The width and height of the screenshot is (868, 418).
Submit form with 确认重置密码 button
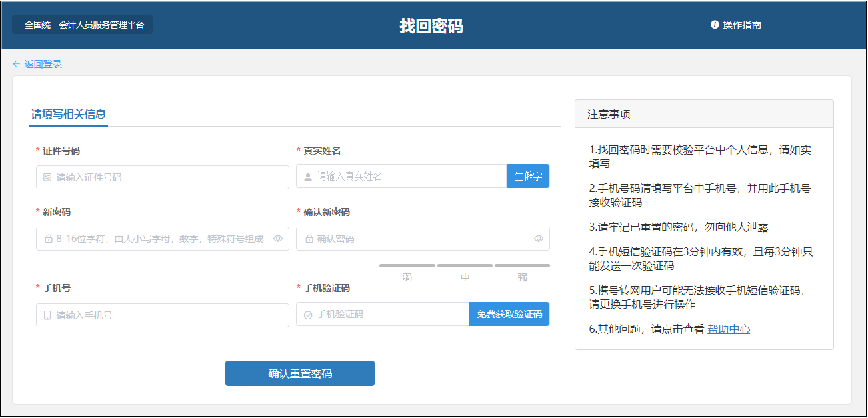[x=299, y=373]
